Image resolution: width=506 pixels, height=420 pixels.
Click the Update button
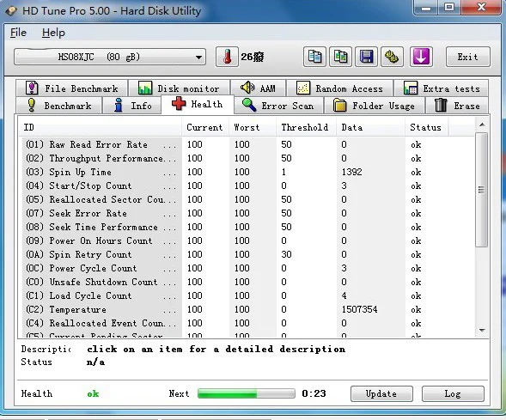[x=381, y=393]
